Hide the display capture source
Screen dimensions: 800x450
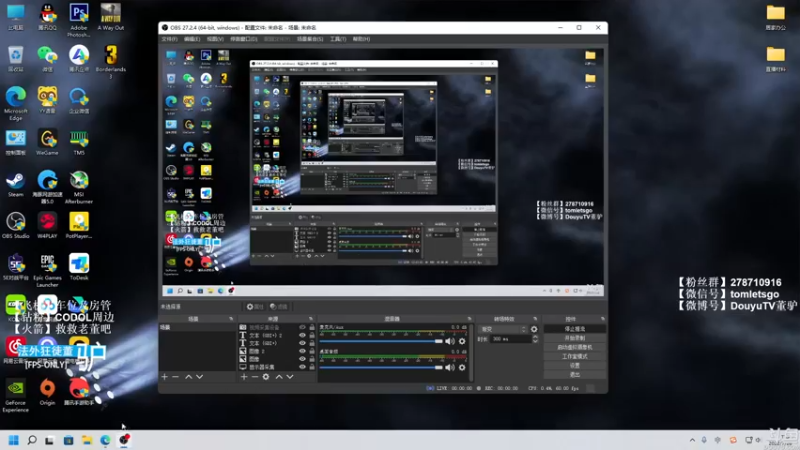coord(302,367)
